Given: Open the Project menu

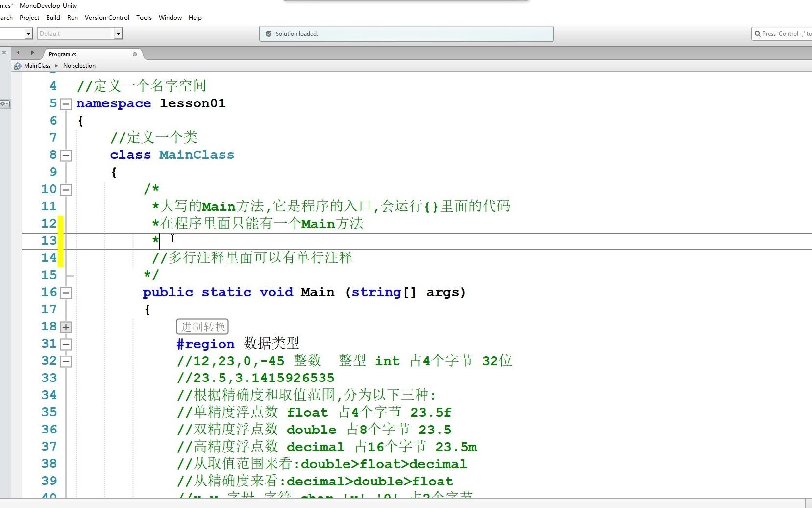Looking at the screenshot, I should [29, 18].
